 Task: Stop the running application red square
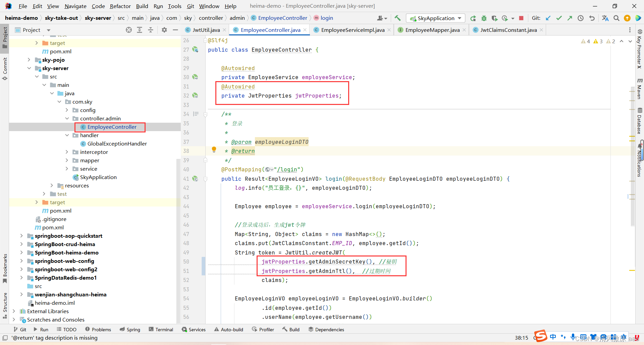[x=521, y=18]
